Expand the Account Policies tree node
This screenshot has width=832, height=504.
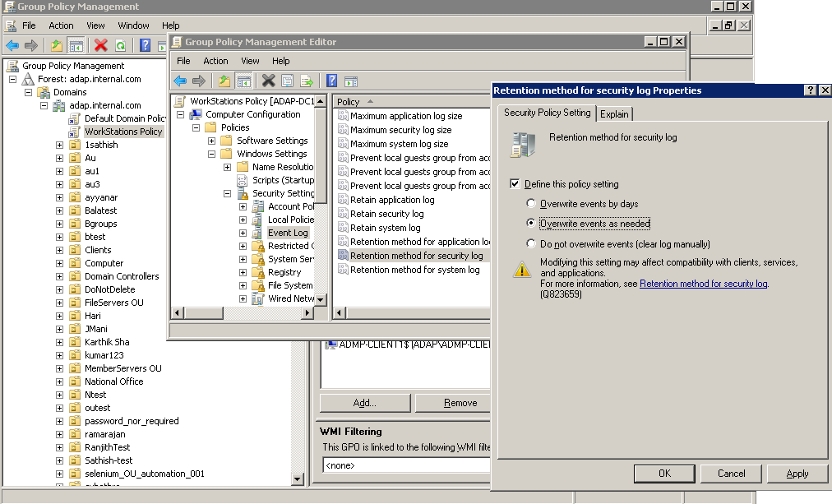(243, 206)
